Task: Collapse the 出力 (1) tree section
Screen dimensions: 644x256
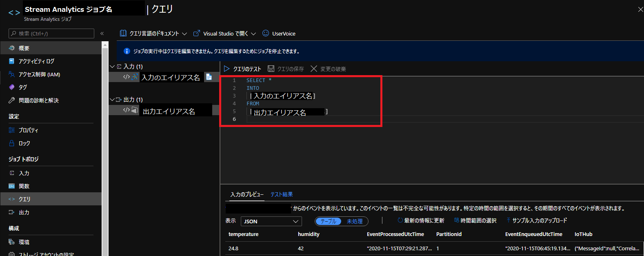Action: point(112,99)
